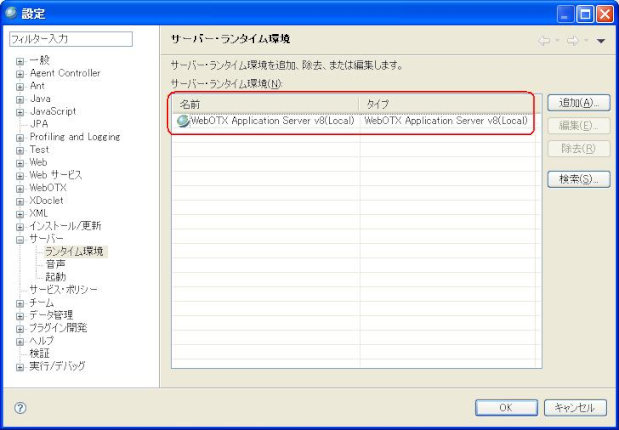Expand the Profiling and Logging node

click(19, 137)
